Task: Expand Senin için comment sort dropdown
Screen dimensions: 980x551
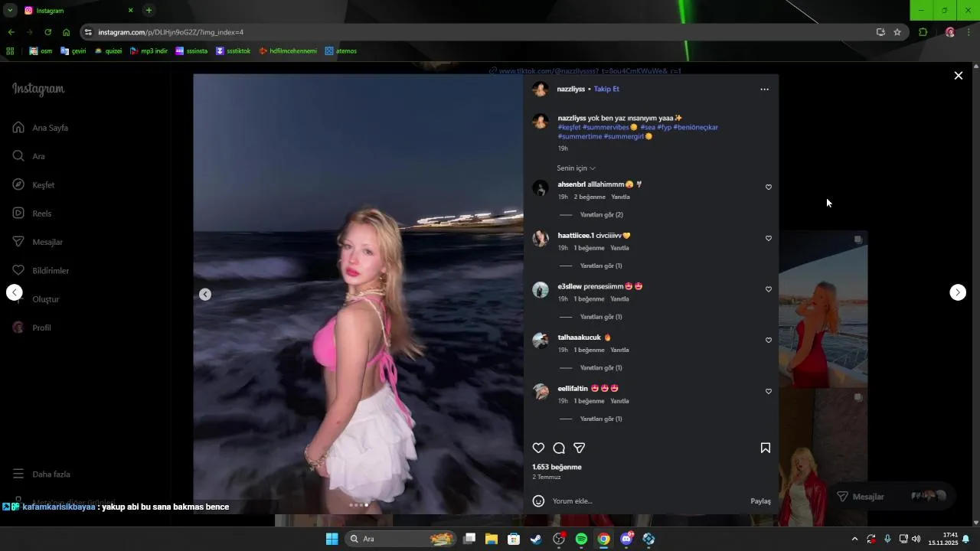Action: point(576,168)
